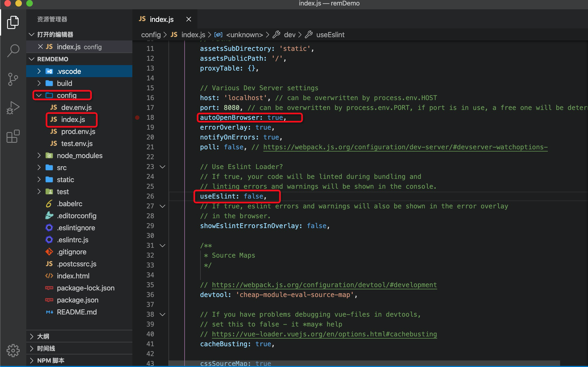Close index.js in the open editors list
The image size is (588, 367).
coord(40,47)
